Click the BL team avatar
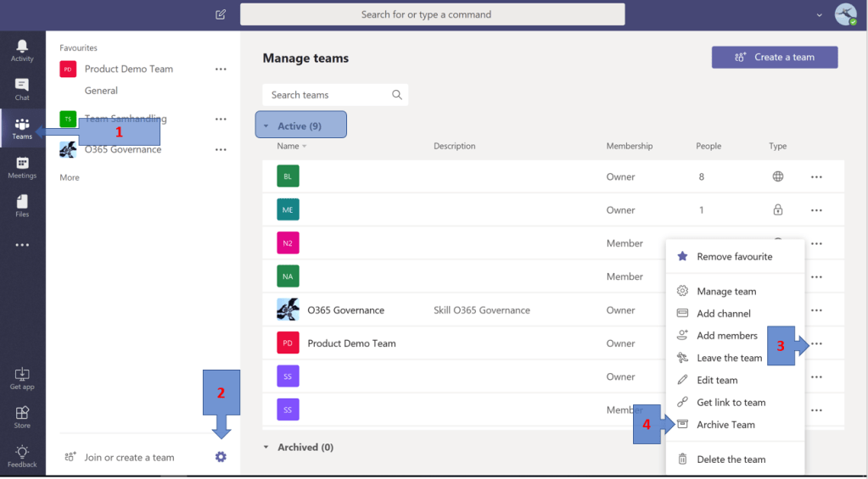 click(288, 176)
